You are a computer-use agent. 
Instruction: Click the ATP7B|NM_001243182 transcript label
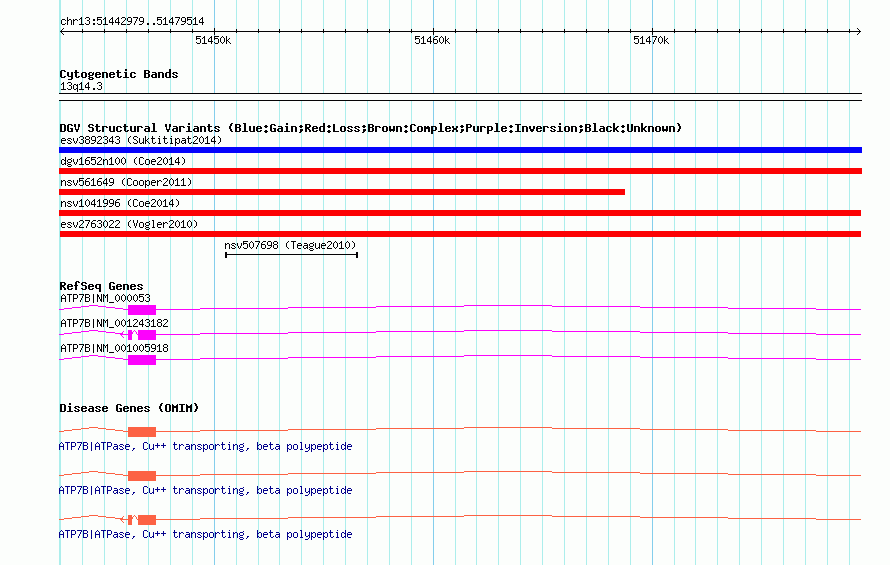pyautogui.click(x=114, y=323)
